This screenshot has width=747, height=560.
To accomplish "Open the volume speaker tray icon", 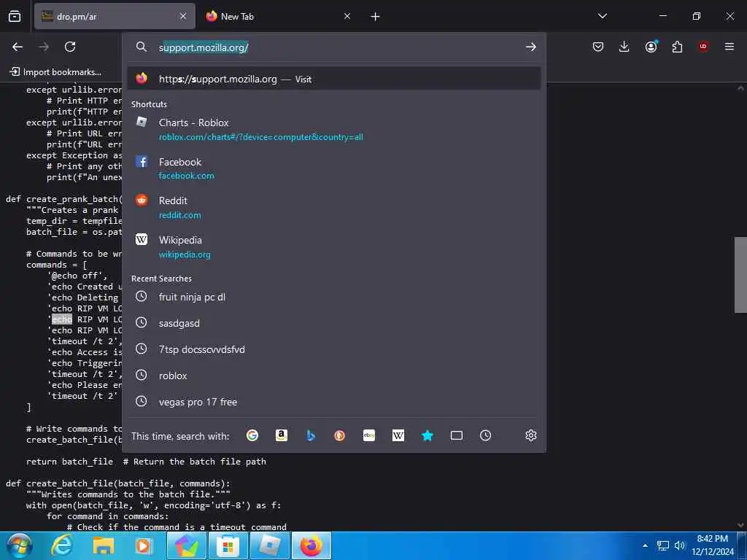I will 679,545.
